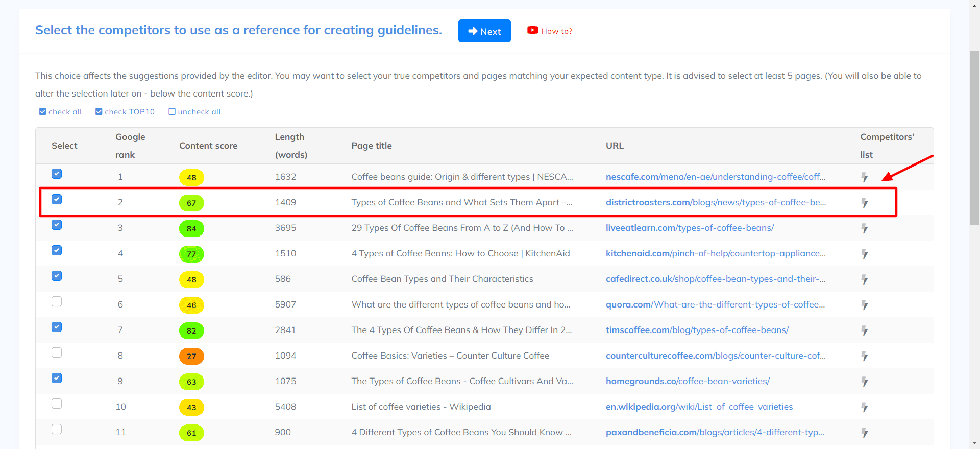Click the lightning icon for paxandbeneficia.com row

click(x=864, y=433)
